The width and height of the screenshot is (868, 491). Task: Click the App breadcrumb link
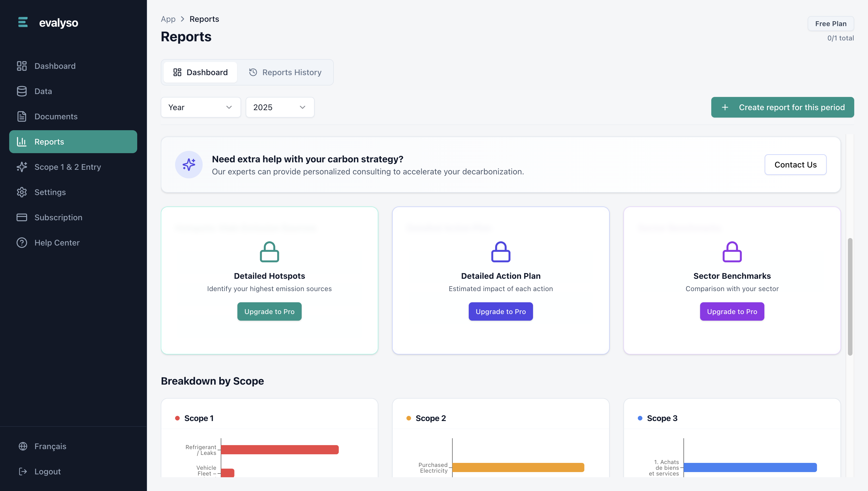coord(168,19)
